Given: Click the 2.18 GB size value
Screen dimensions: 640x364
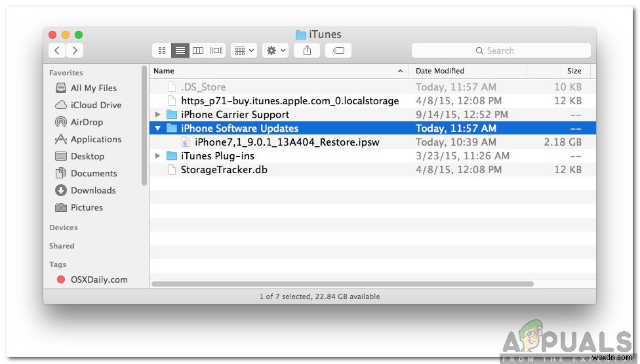Looking at the screenshot, I should (563, 142).
